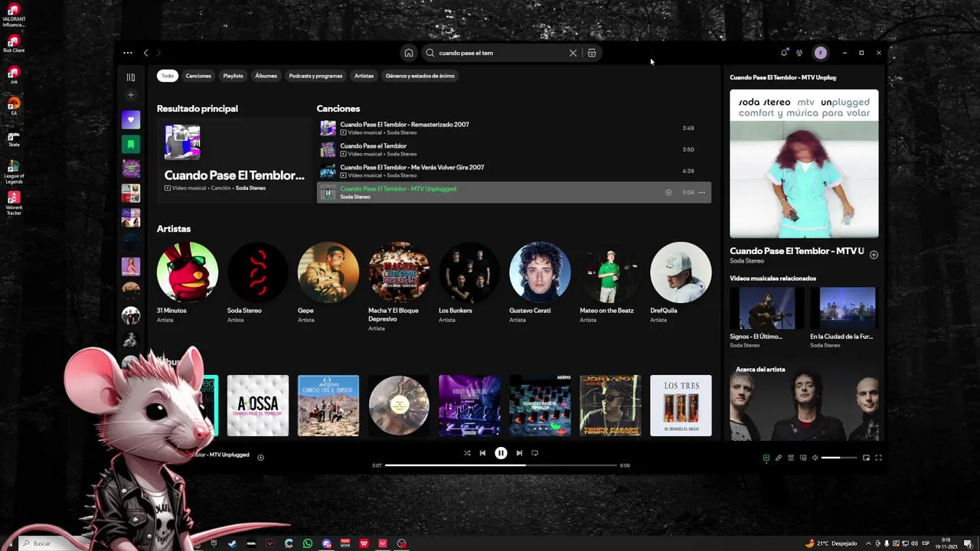Open the three-dot menu in Spotify's title bar

(x=128, y=53)
